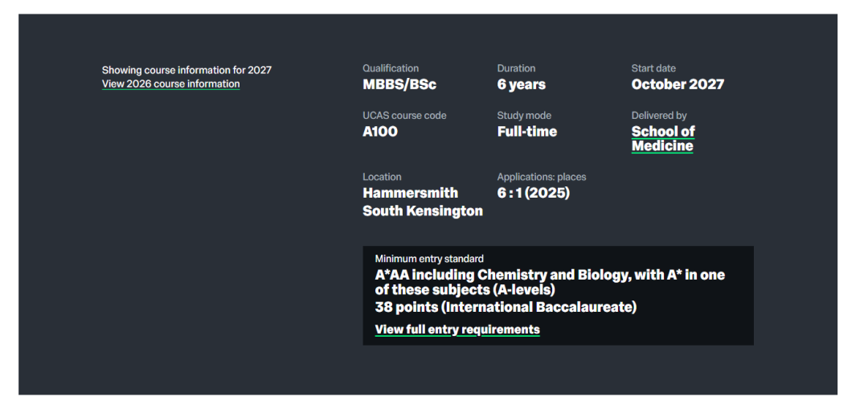Click the Full-time study mode value
The width and height of the screenshot is (868, 409).
pos(526,132)
